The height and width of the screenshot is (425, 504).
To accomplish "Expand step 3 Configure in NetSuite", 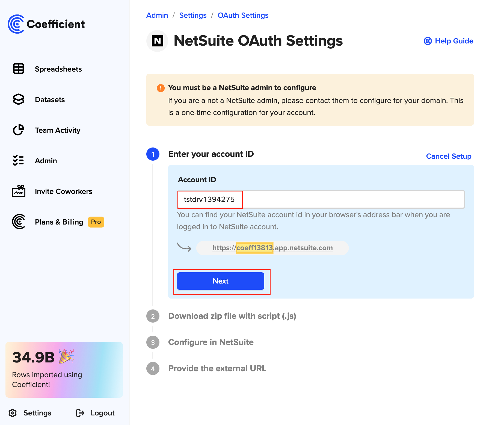I will tap(211, 342).
